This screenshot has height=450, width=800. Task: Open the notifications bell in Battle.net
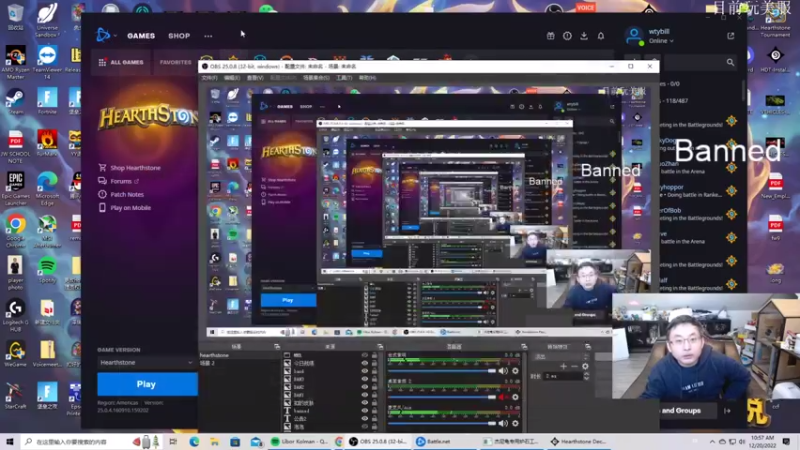click(601, 36)
